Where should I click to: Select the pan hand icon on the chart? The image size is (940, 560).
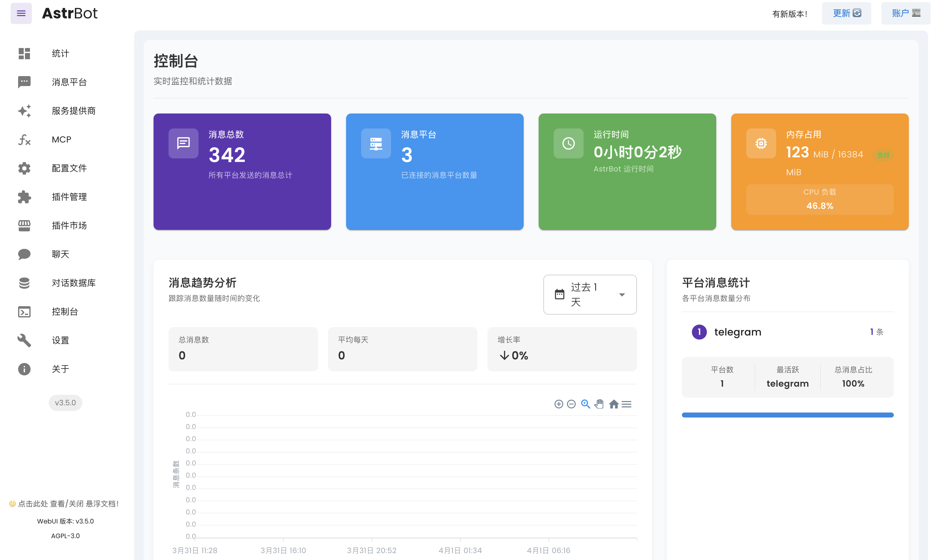tap(599, 404)
